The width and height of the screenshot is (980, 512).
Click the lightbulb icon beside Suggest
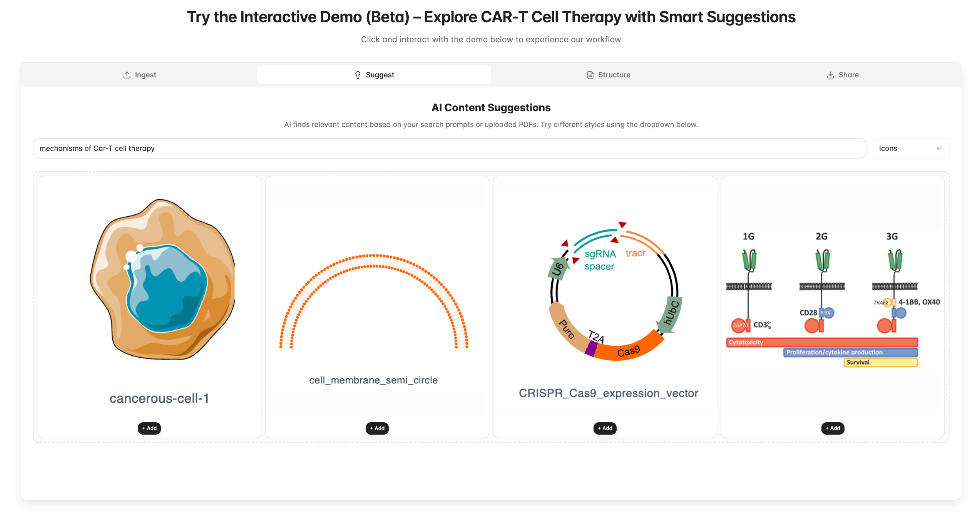[358, 75]
